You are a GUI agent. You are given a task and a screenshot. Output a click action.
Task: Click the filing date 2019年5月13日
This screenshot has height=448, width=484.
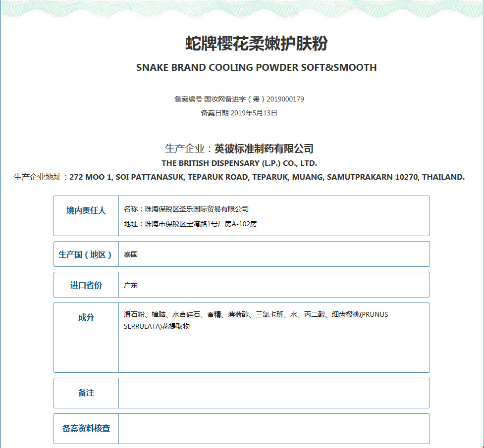254,113
